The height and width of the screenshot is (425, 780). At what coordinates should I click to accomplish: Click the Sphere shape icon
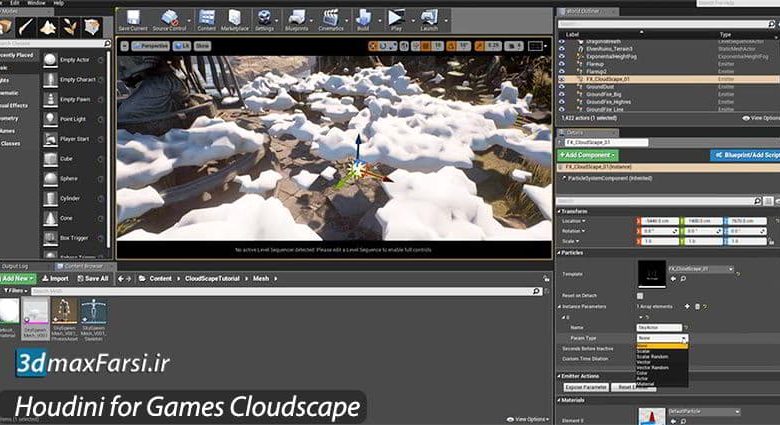point(50,179)
